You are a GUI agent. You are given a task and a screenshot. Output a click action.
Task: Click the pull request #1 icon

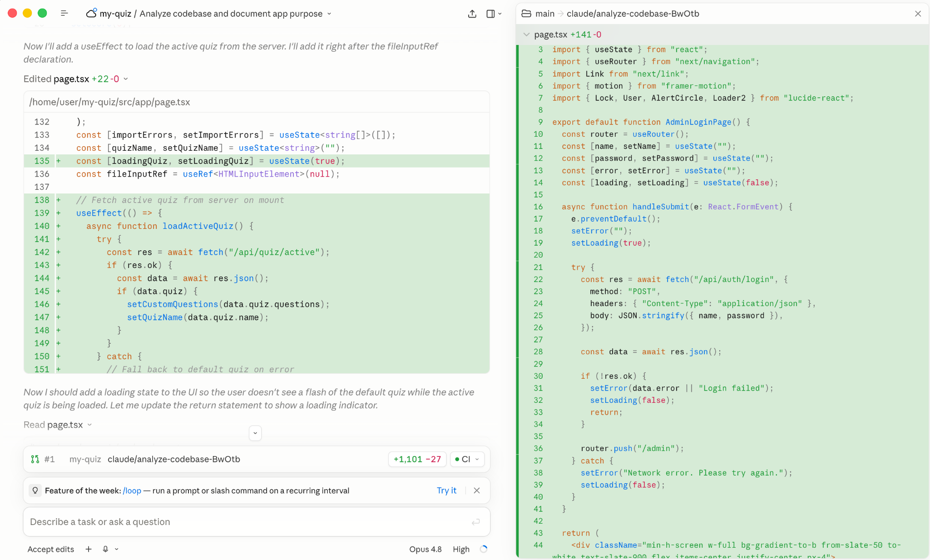(x=35, y=459)
